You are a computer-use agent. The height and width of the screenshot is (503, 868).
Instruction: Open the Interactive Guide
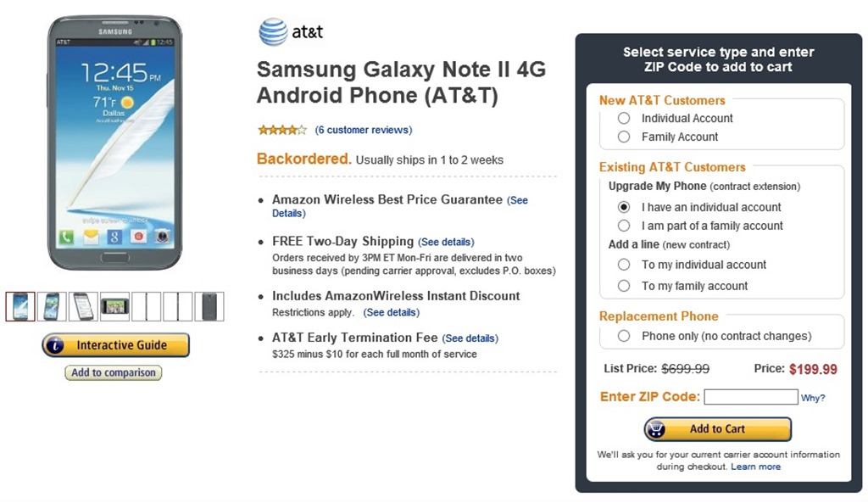coord(116,345)
